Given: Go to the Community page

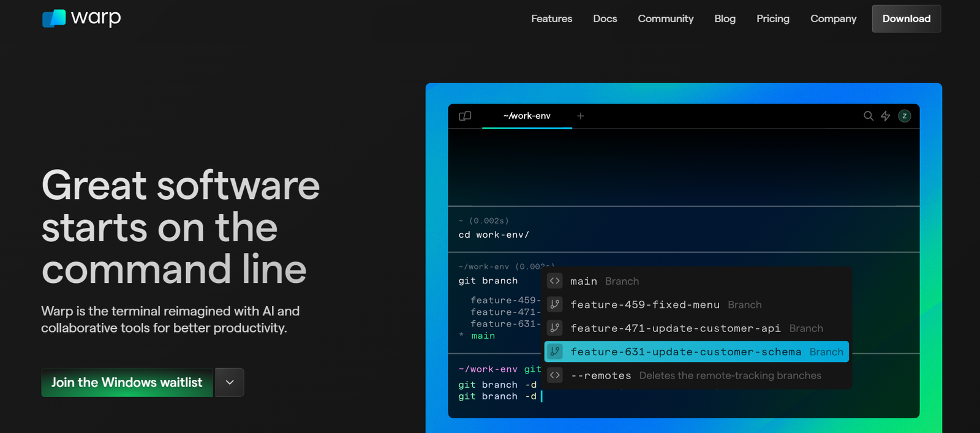Looking at the screenshot, I should [x=665, y=19].
